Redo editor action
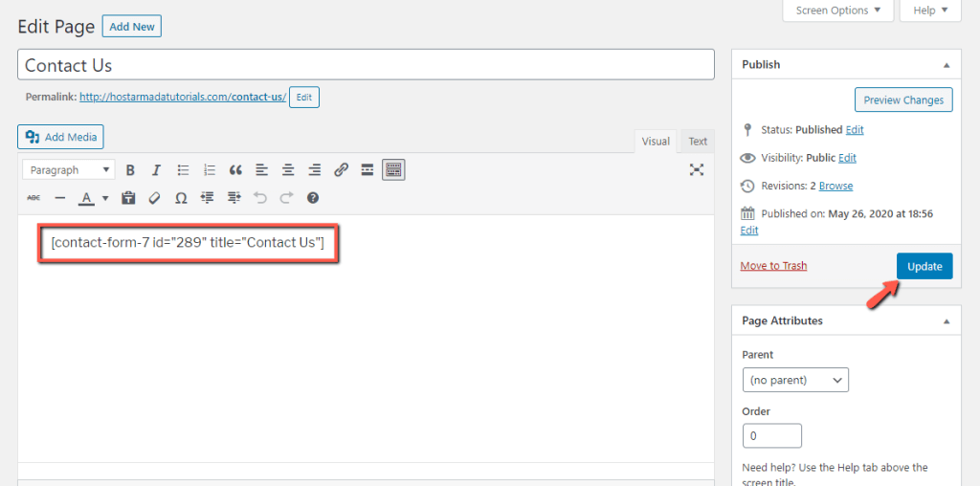This screenshot has height=486, width=980. coord(286,198)
